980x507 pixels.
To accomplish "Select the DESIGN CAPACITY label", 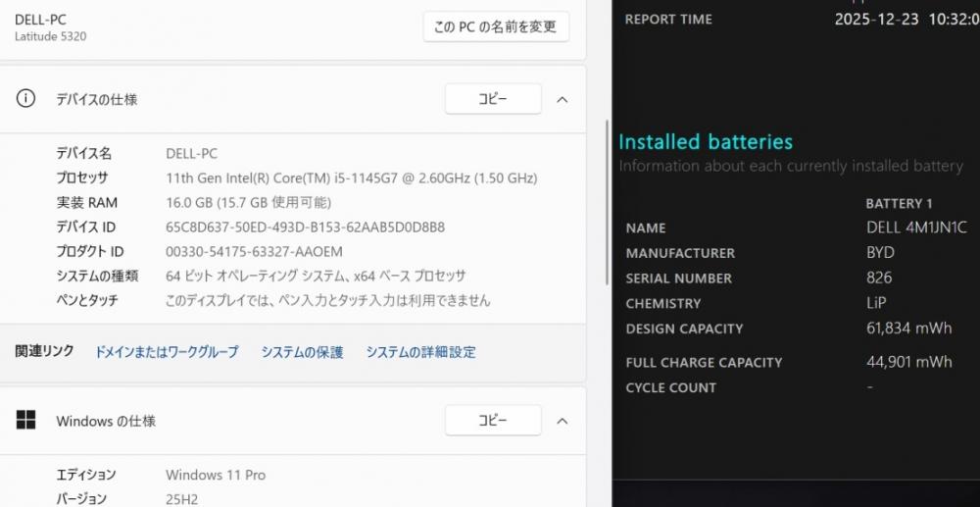I will (x=684, y=329).
